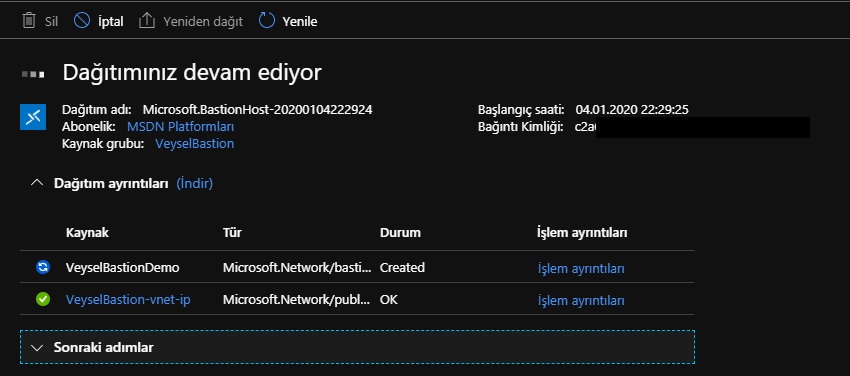Click the Microsoft.Network/basti... type cell

coord(297,267)
